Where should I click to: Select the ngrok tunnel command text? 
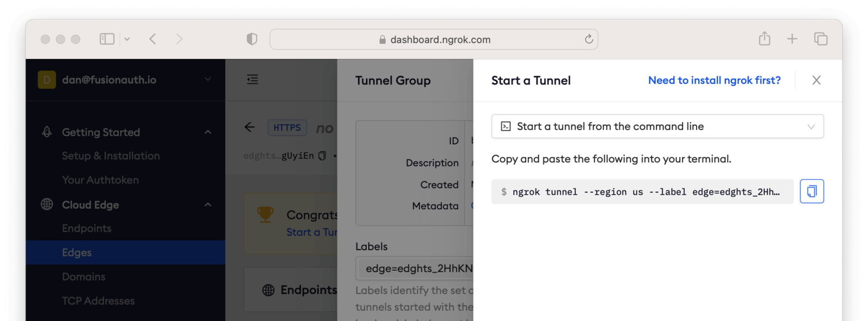pos(646,192)
